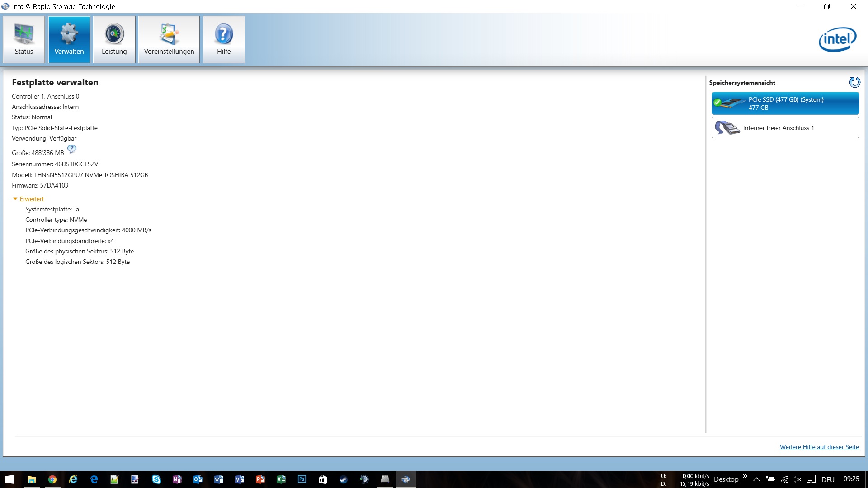Switch to the Leistung tab
Viewport: 868px width, 488px height.
coord(114,40)
